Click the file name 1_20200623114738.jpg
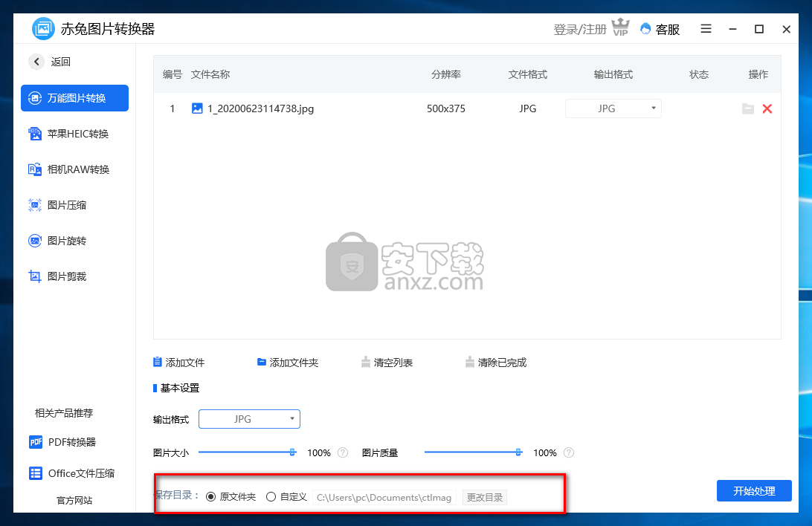This screenshot has height=526, width=812. [x=260, y=108]
